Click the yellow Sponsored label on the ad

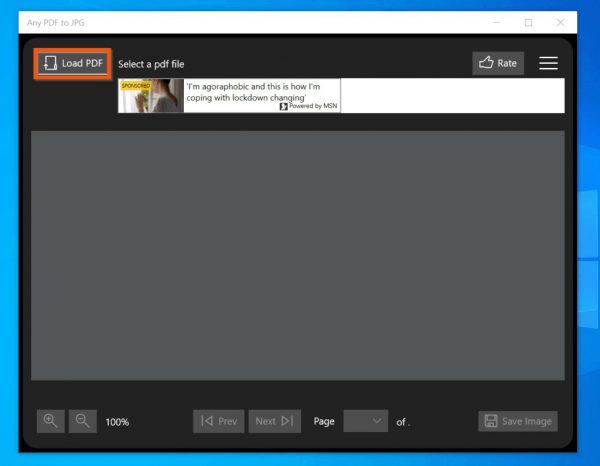click(x=134, y=86)
